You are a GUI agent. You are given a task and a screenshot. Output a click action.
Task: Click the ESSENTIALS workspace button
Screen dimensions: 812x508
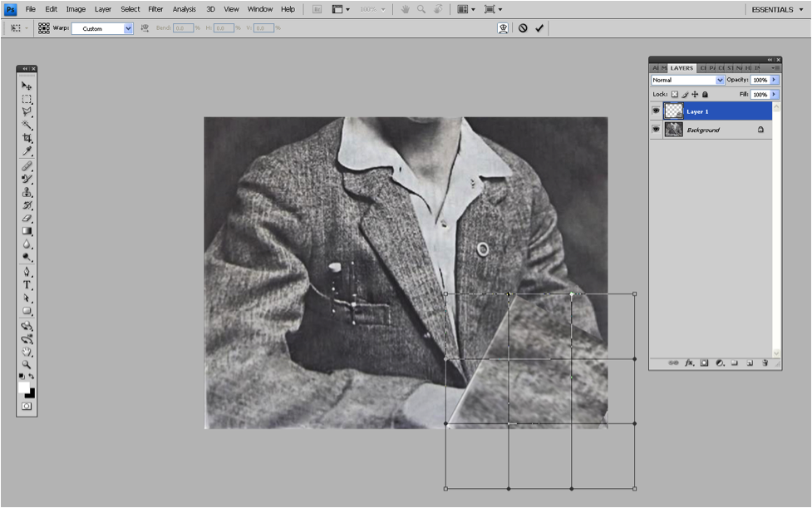[774, 9]
